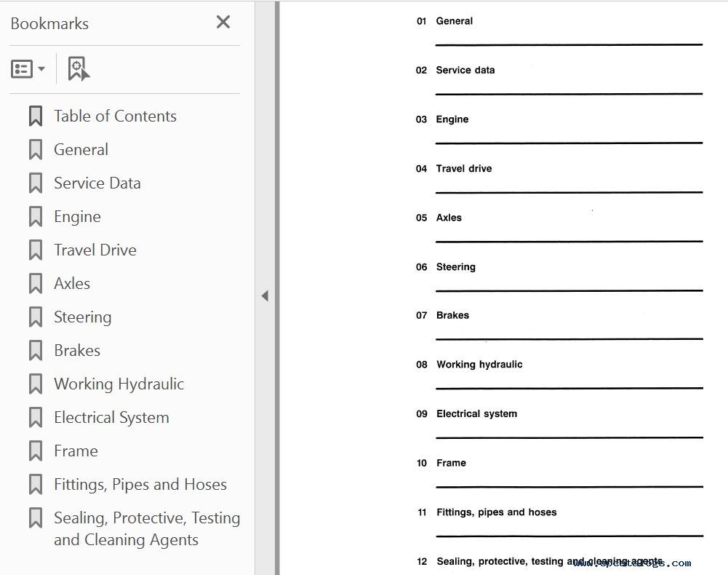Click the bookmark icon beside Engine
728x575 pixels.
[36, 217]
